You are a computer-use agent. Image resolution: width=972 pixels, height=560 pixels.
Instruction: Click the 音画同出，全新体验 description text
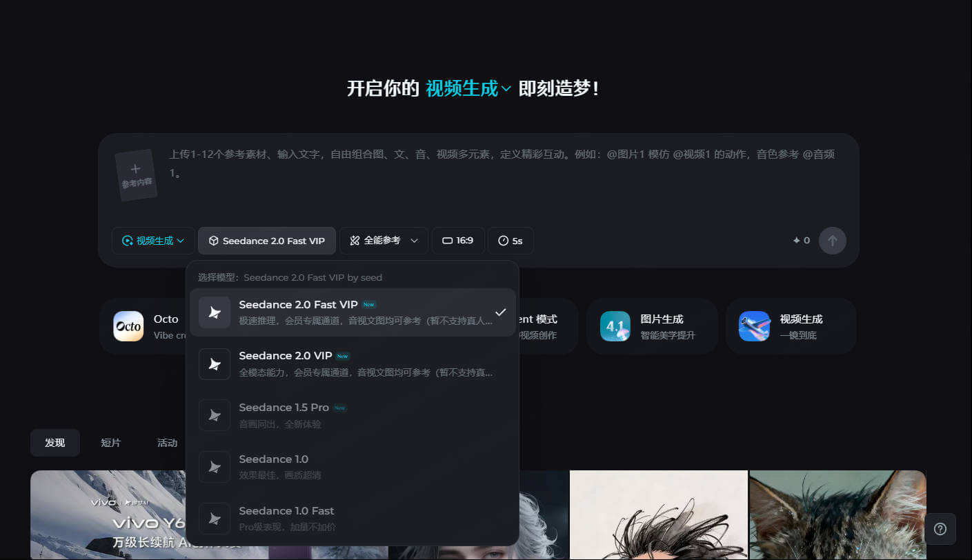[x=280, y=423]
